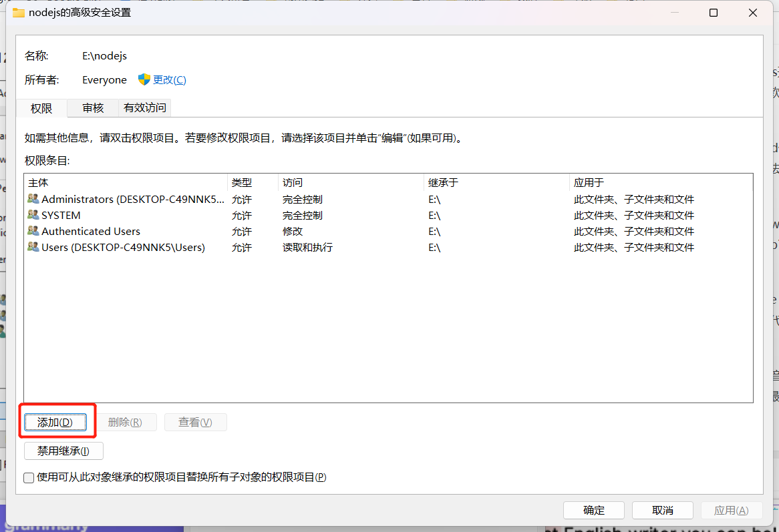
Task: Click the SYSTEM entry's user group icon
Action: [x=33, y=215]
